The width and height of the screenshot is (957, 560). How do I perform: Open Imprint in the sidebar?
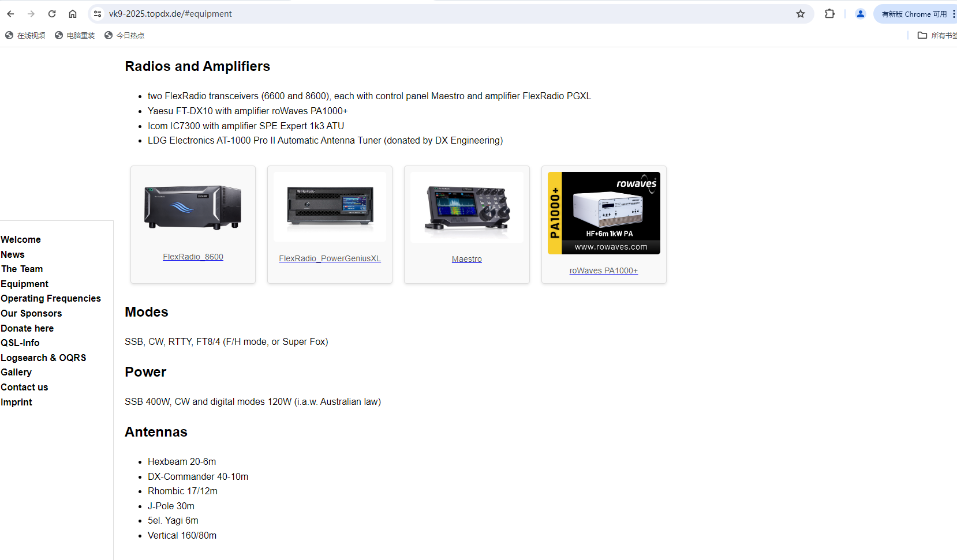click(x=16, y=402)
